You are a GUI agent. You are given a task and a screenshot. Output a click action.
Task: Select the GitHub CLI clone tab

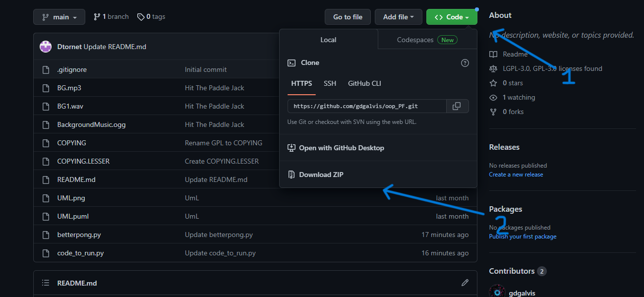[364, 83]
